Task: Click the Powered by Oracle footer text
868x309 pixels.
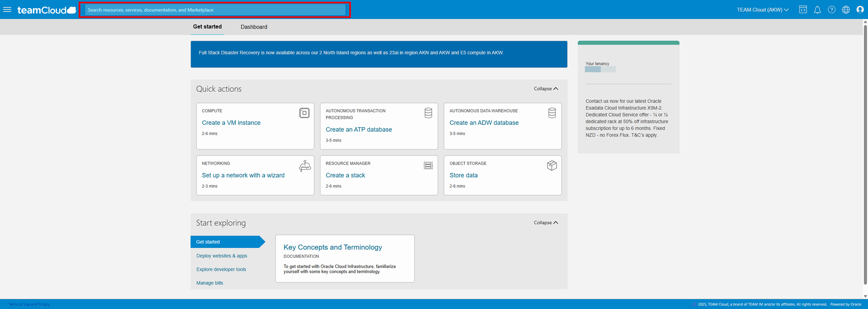Action: (846, 304)
